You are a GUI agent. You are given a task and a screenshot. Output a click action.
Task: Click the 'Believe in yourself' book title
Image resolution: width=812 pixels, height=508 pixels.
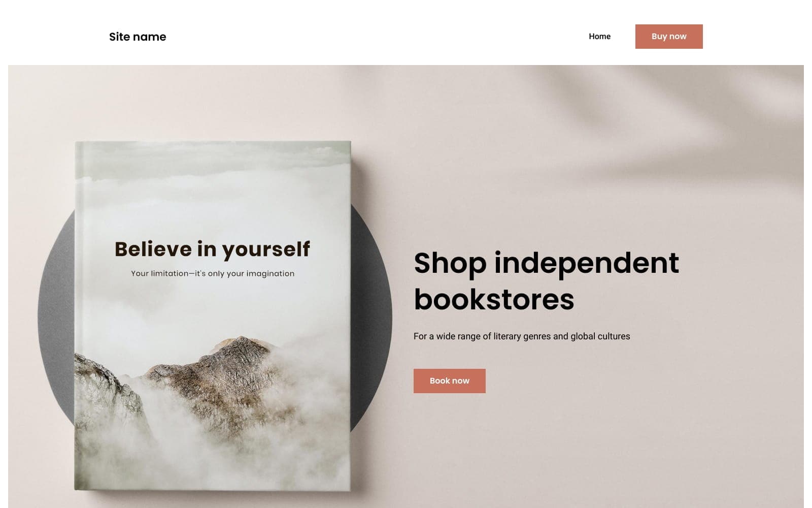[212, 249]
